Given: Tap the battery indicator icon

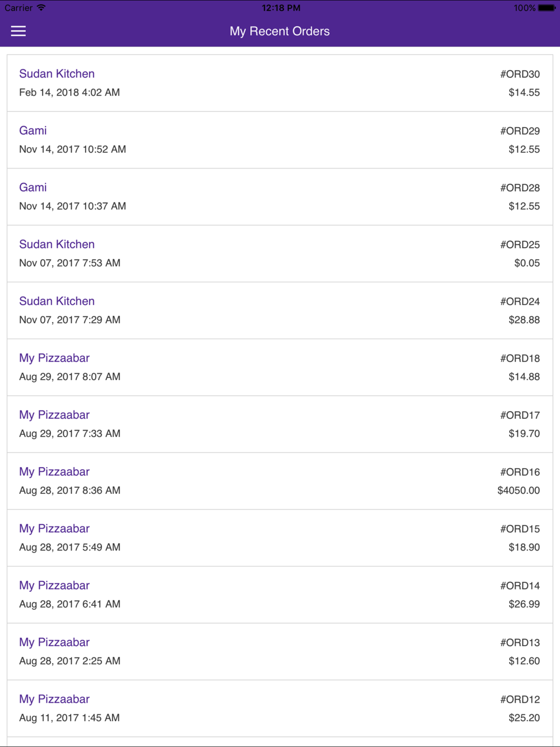Looking at the screenshot, I should (547, 8).
